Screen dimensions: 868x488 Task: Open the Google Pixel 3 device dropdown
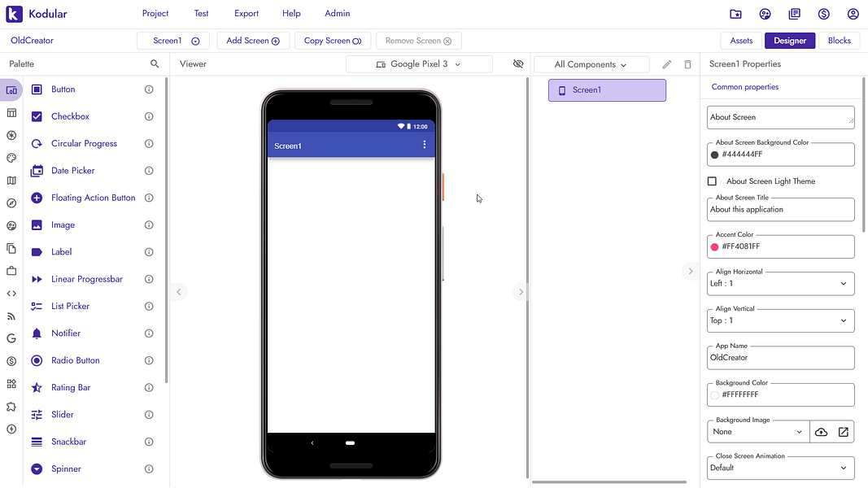[419, 63]
